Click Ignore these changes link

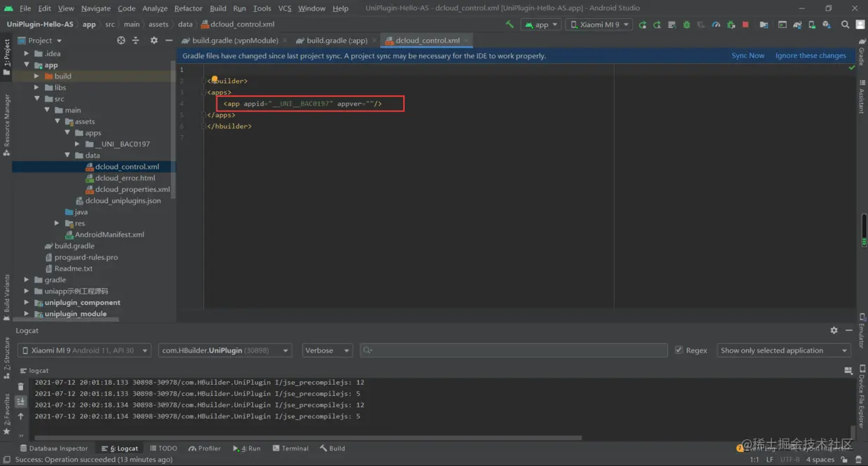[x=811, y=55]
